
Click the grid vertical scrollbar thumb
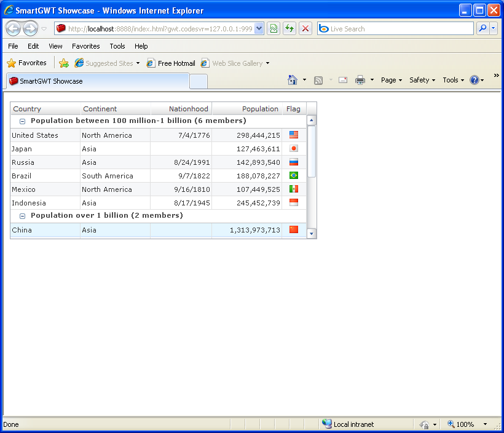pyautogui.click(x=312, y=151)
